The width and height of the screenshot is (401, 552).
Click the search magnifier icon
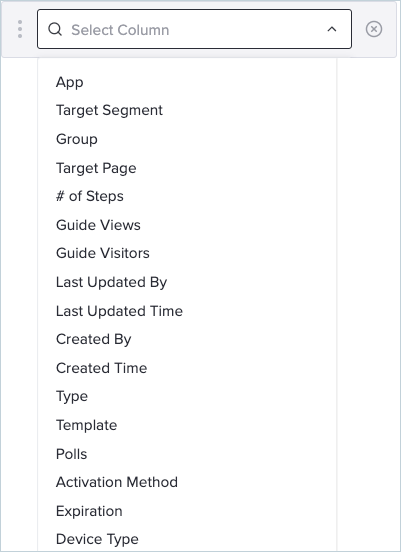55,29
